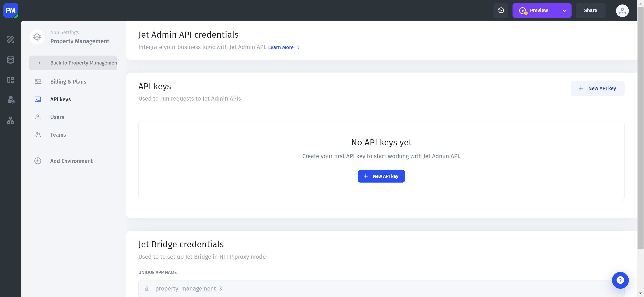644x297 pixels.
Task: Click the Teams group icon
Action: 38,135
